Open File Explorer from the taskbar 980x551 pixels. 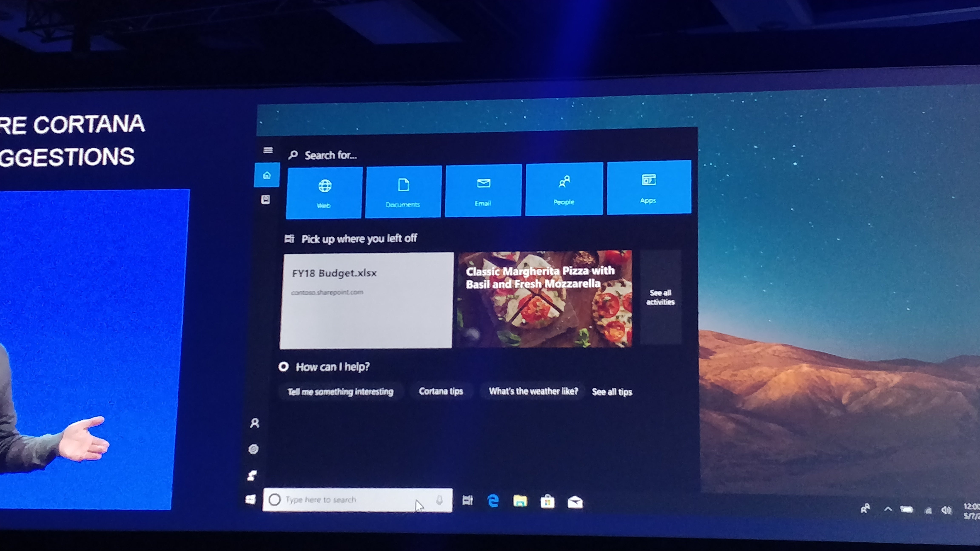520,501
